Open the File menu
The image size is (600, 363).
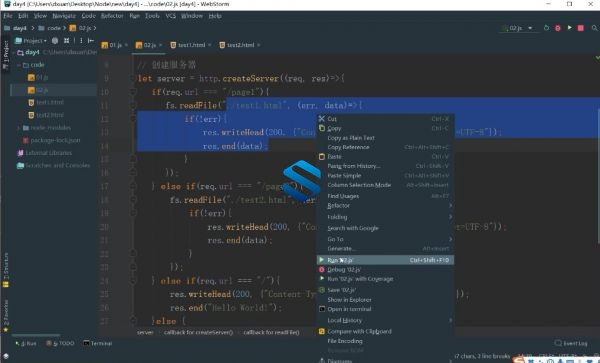tap(8, 16)
